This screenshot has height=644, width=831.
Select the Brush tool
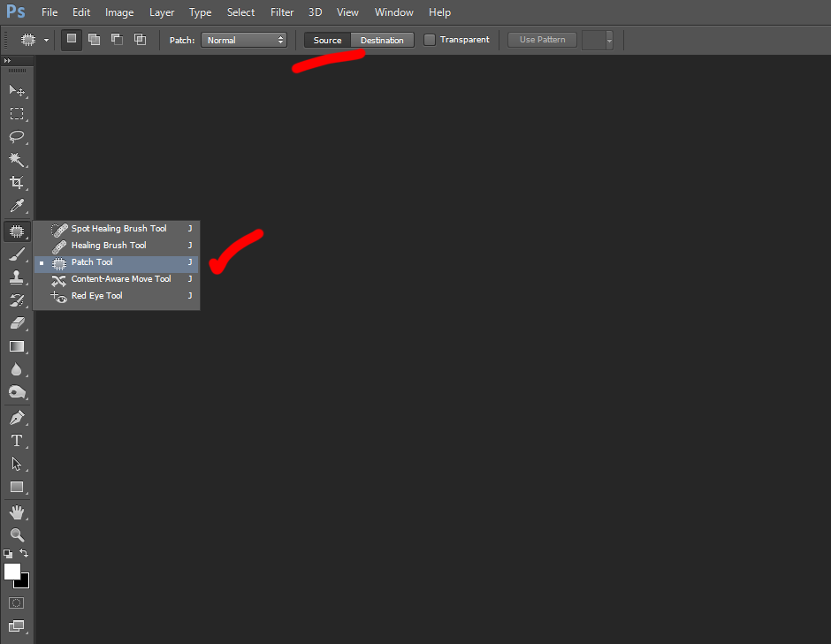(x=17, y=254)
